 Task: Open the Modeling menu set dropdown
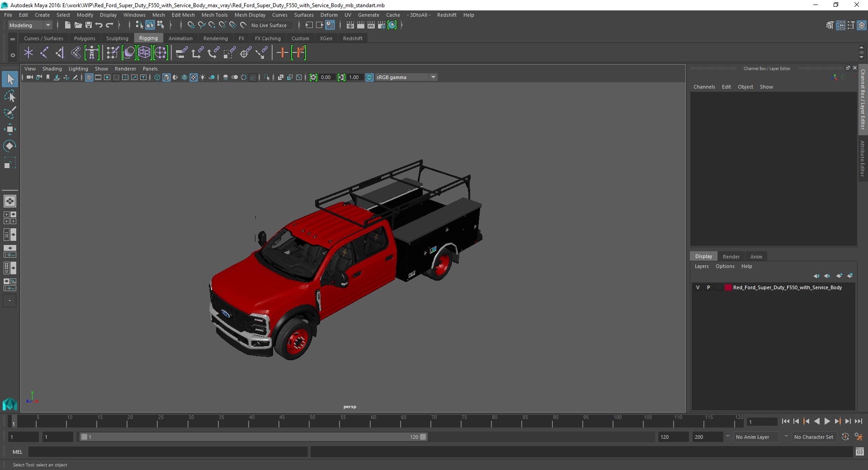tap(30, 25)
